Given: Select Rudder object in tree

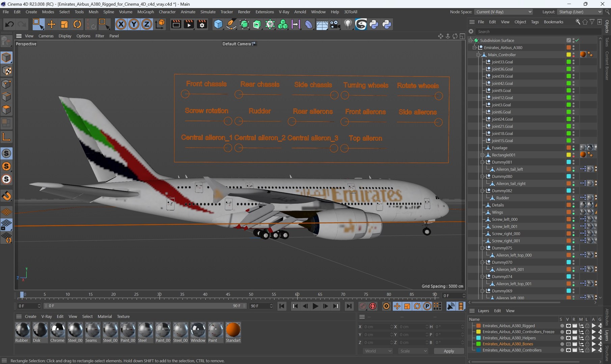Looking at the screenshot, I should tap(503, 198).
